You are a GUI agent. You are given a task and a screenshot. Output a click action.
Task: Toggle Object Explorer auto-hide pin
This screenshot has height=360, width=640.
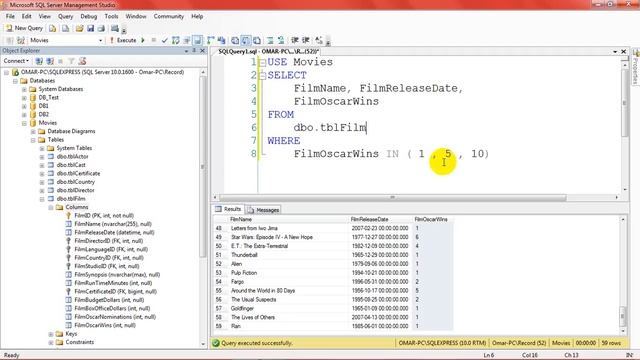[x=194, y=51]
